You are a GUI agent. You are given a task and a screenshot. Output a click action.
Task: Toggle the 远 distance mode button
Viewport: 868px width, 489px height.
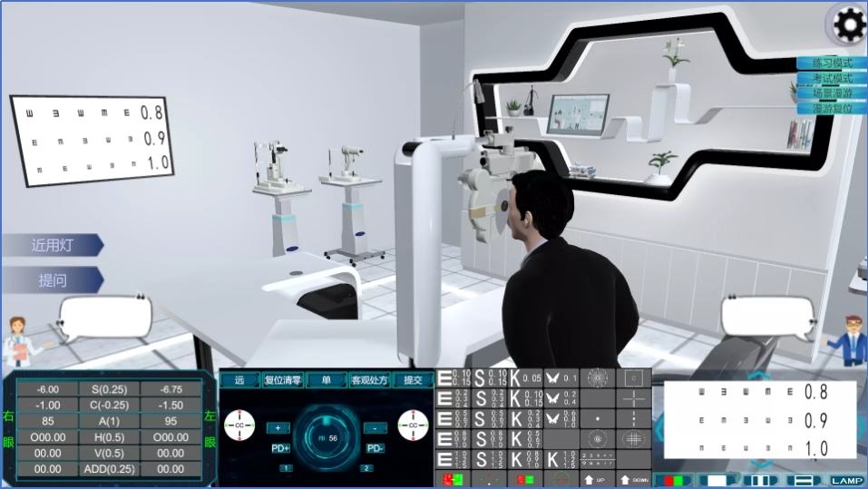[x=239, y=380]
